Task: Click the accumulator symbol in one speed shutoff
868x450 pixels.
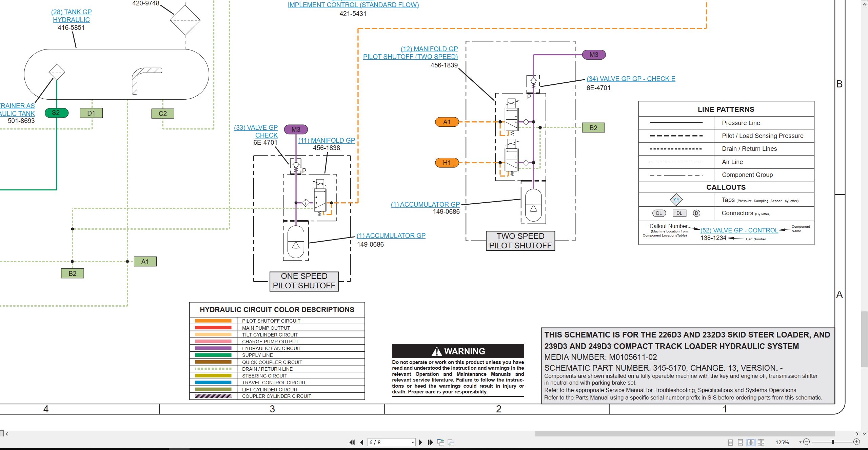Action: (x=296, y=242)
